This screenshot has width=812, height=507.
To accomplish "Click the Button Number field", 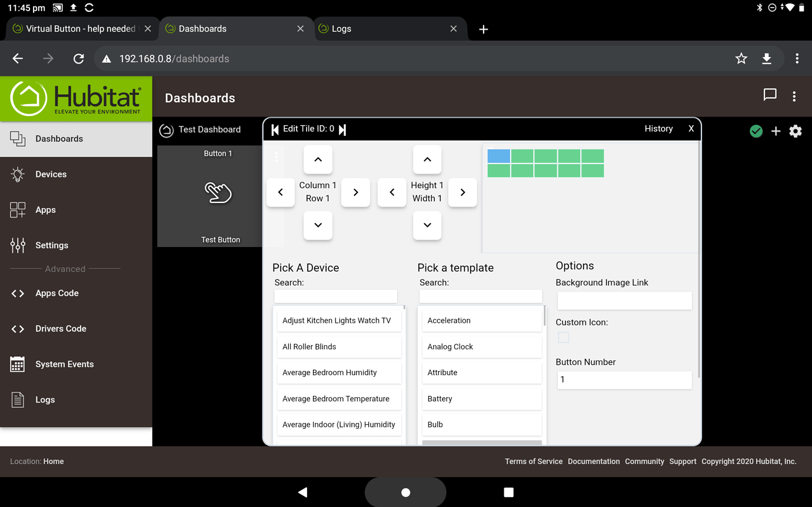I will point(624,380).
